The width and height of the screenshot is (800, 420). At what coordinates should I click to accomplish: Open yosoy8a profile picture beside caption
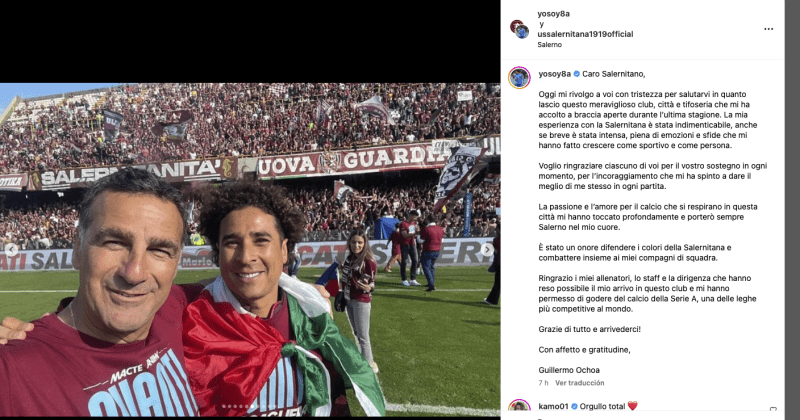tap(519, 78)
